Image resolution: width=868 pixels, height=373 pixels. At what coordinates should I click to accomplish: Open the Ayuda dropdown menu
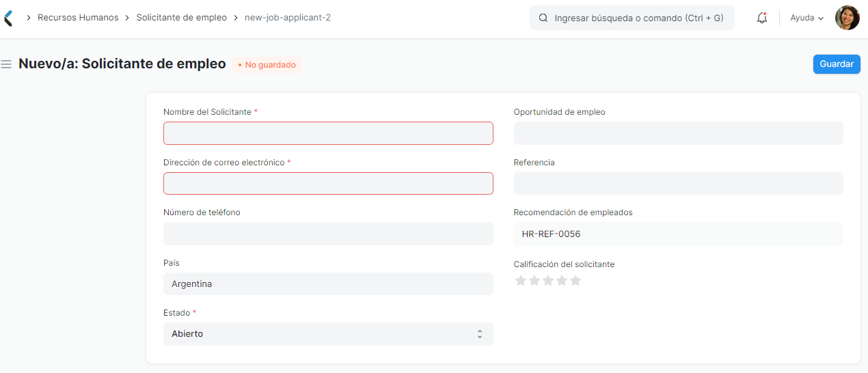click(806, 18)
